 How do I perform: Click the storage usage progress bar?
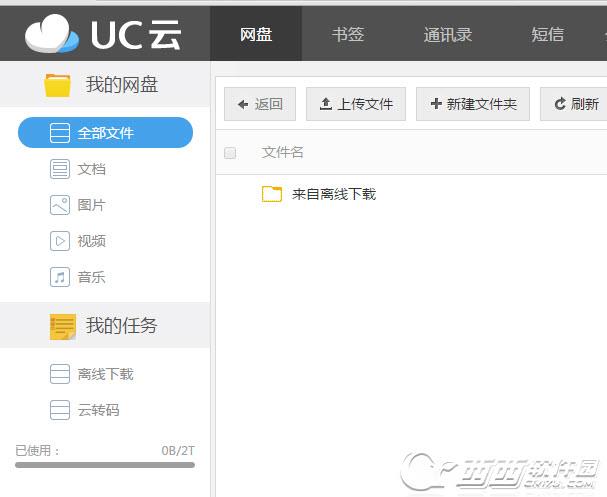105,465
